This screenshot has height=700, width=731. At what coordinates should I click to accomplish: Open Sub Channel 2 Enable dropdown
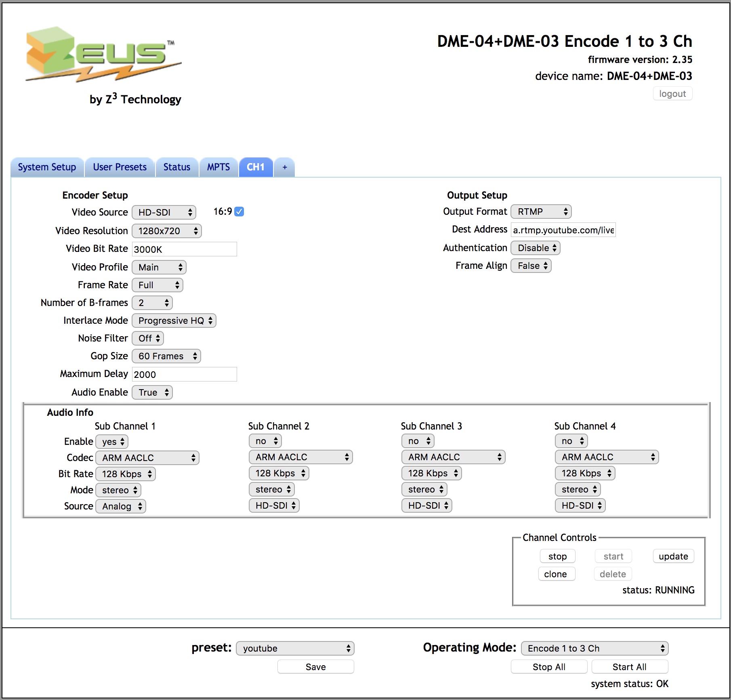point(265,441)
